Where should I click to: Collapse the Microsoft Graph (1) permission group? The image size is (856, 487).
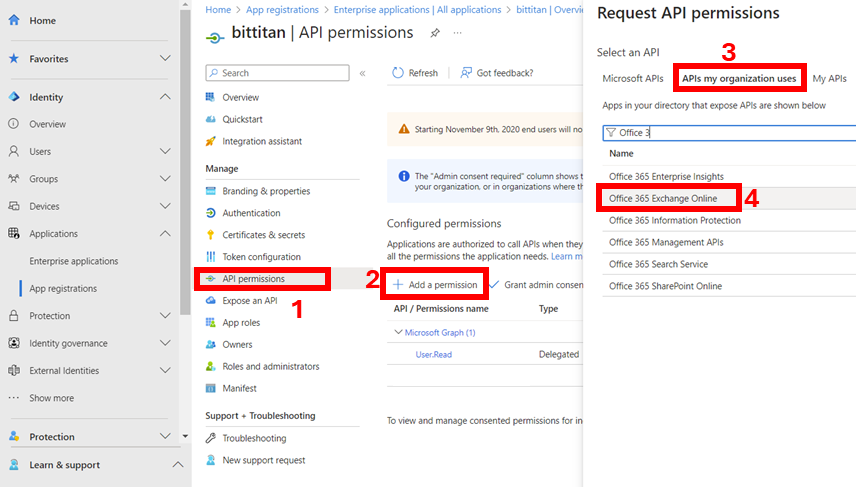(x=398, y=332)
